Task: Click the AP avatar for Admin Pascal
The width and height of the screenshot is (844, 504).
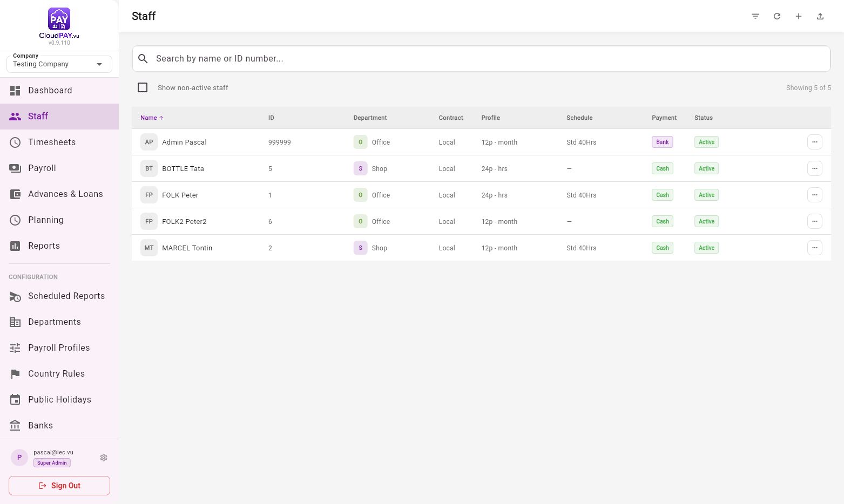Action: click(149, 142)
